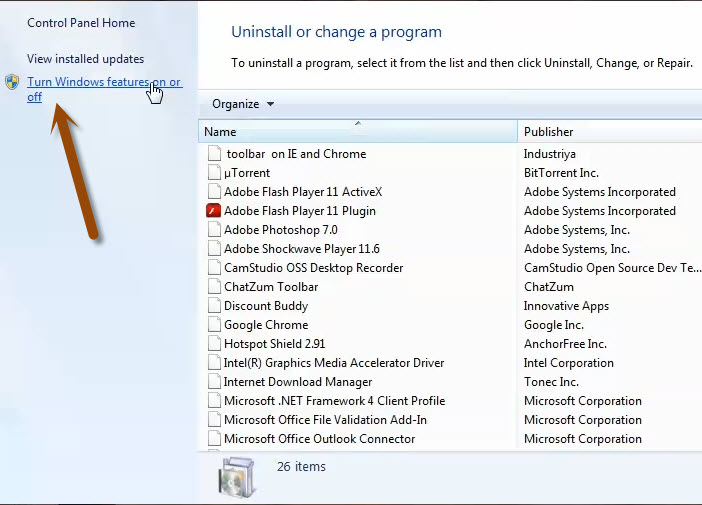The width and height of the screenshot is (702, 505).
Task: Open the Organize dropdown menu
Action: point(243,104)
